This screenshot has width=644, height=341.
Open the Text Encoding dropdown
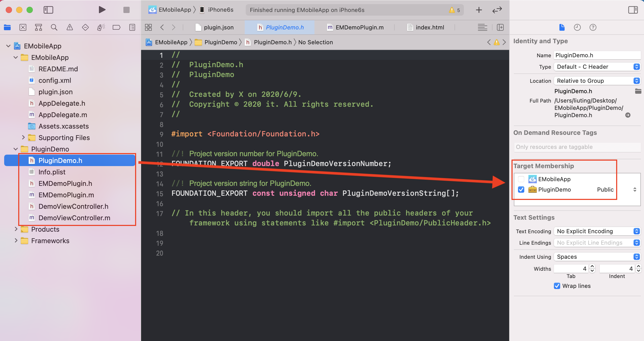[x=597, y=231]
